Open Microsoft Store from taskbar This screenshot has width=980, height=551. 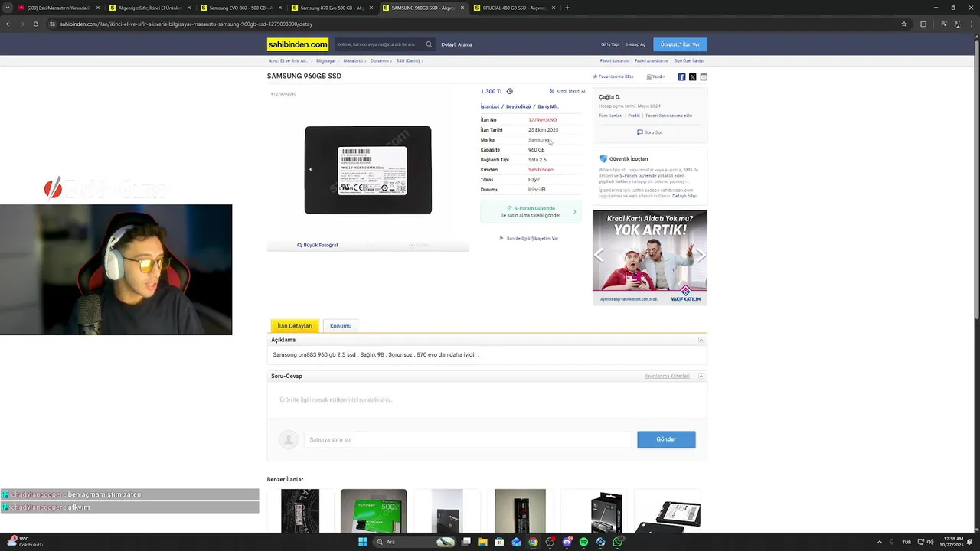499,542
